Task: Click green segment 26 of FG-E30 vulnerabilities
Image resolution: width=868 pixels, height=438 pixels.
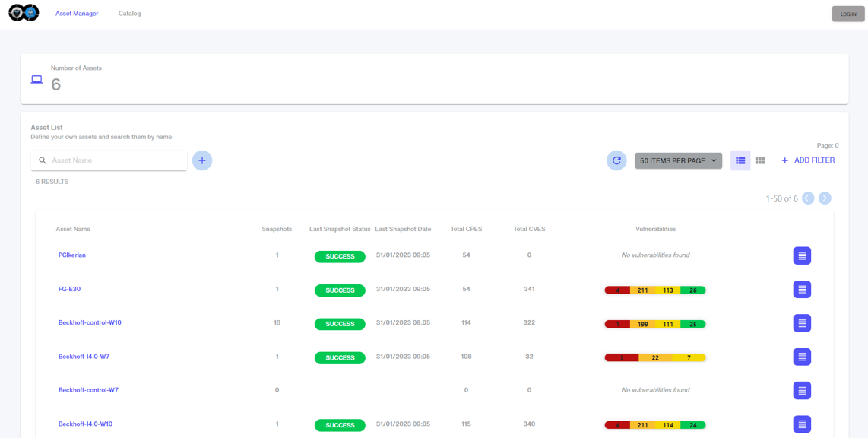Action: (x=693, y=290)
